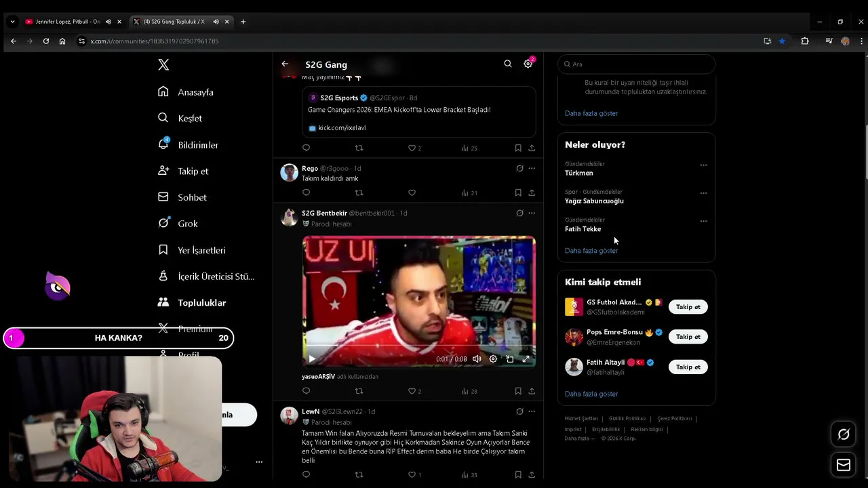
Task: Reply to the S2G Esports quote post
Action: (306, 148)
